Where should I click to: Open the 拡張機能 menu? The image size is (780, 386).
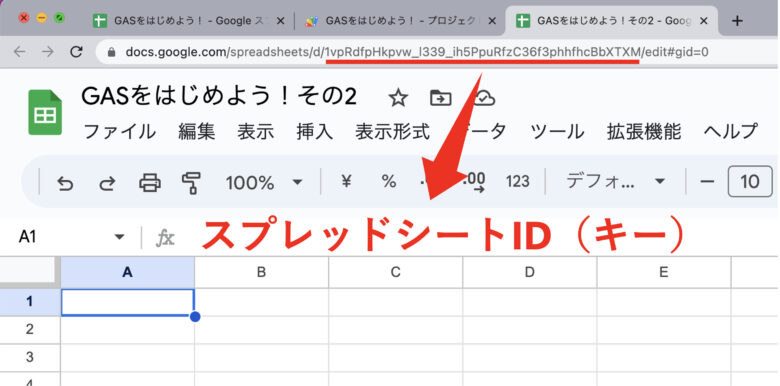[644, 132]
